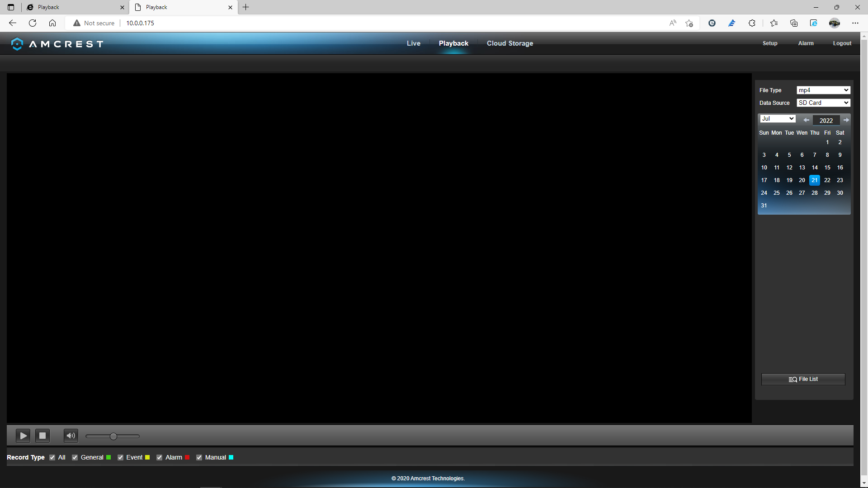Select day 21 in the calendar
The image size is (868, 488).
tap(815, 180)
